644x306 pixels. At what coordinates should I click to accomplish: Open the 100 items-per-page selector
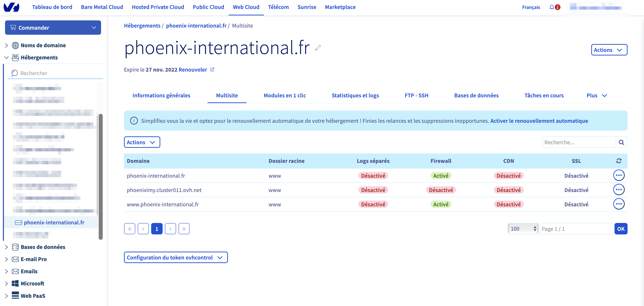(523, 229)
